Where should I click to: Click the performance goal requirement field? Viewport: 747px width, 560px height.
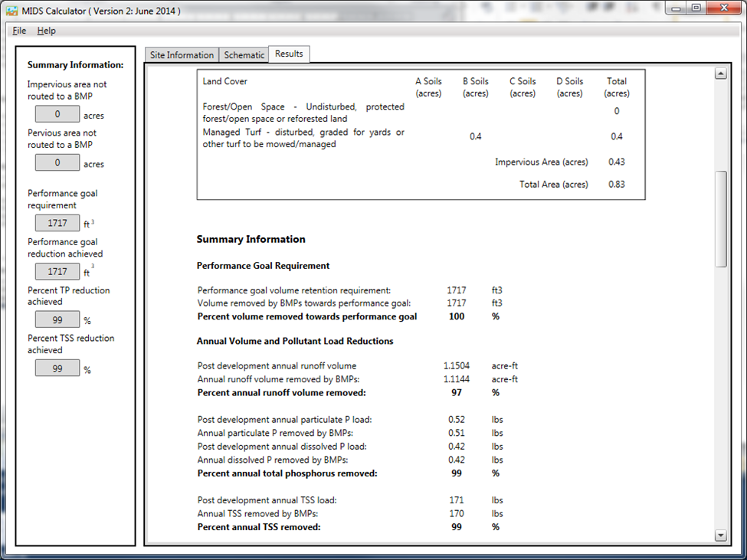[57, 224]
